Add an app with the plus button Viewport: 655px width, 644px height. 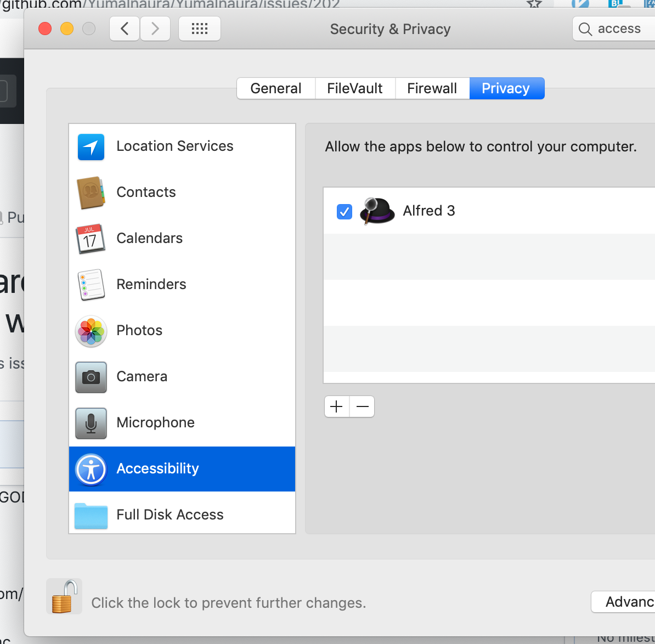[x=336, y=406]
